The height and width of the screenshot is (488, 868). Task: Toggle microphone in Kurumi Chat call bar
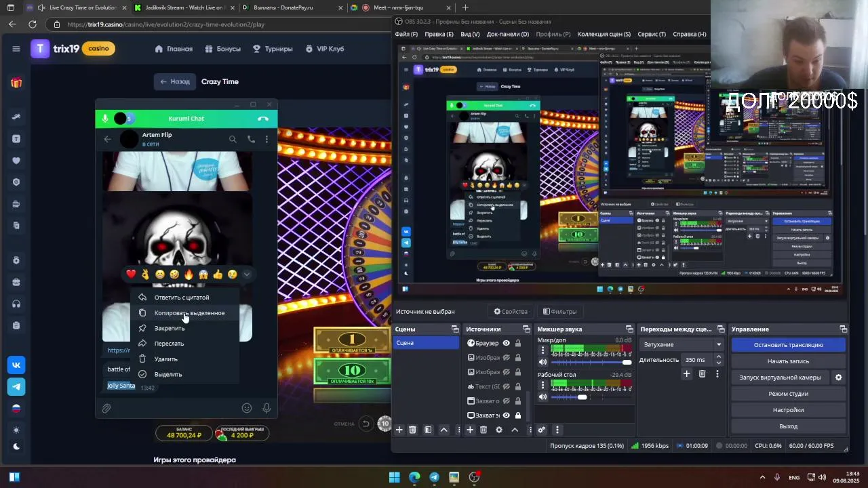105,119
